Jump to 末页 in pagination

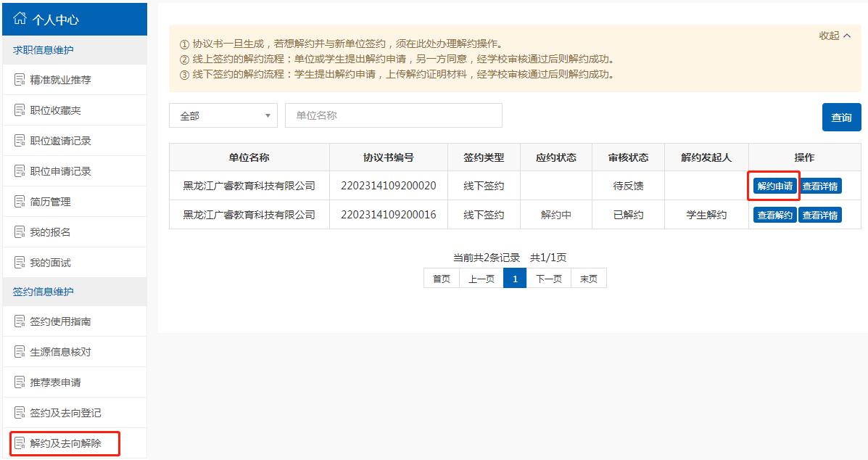coord(589,279)
